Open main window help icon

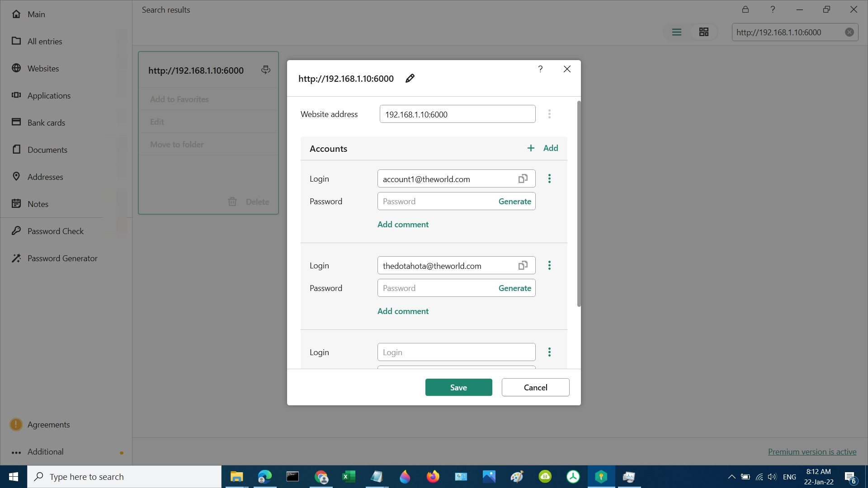[773, 9]
